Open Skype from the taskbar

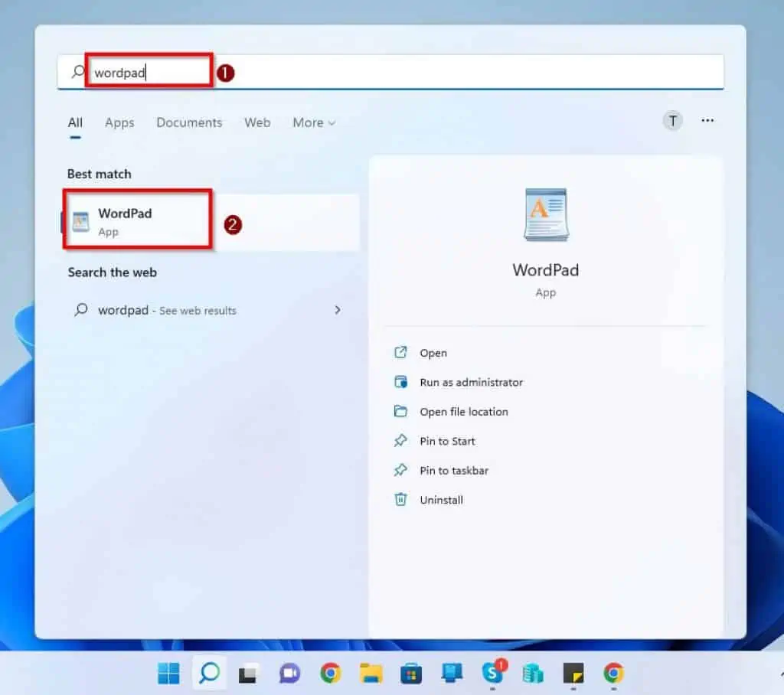pos(494,674)
